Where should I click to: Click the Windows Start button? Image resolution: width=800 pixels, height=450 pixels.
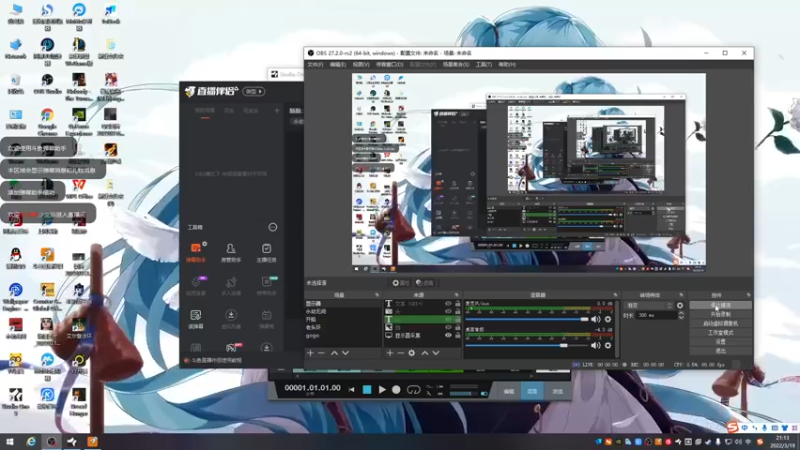click(x=10, y=441)
